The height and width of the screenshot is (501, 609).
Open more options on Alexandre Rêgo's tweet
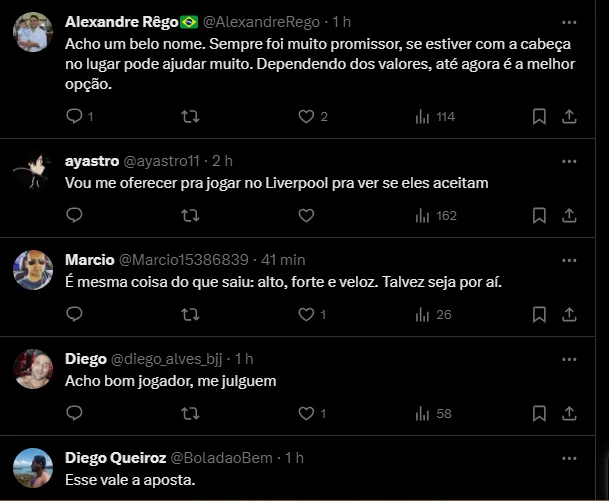click(x=568, y=21)
